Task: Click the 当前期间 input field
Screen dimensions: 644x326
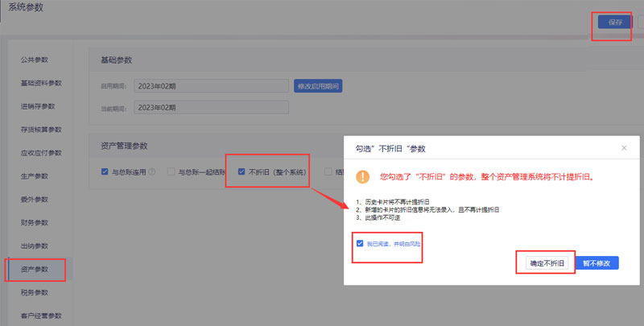Action: 211,108
